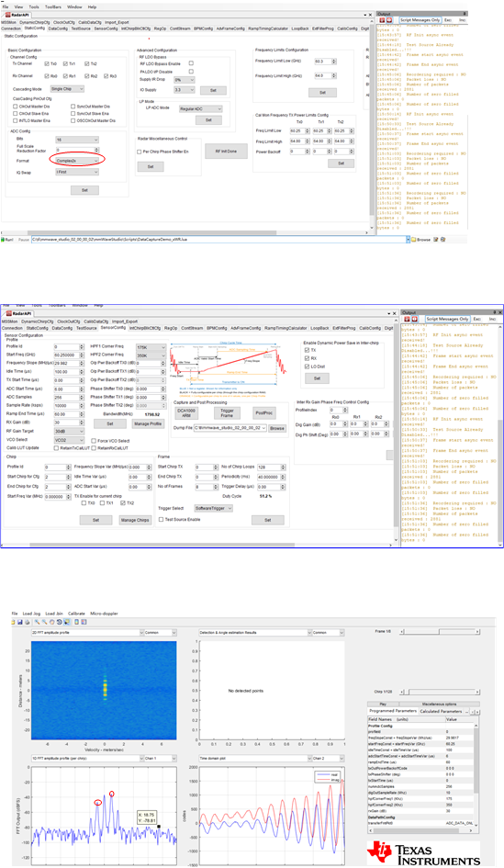Toggle the Tx1 channel checkbox

tap(65, 64)
